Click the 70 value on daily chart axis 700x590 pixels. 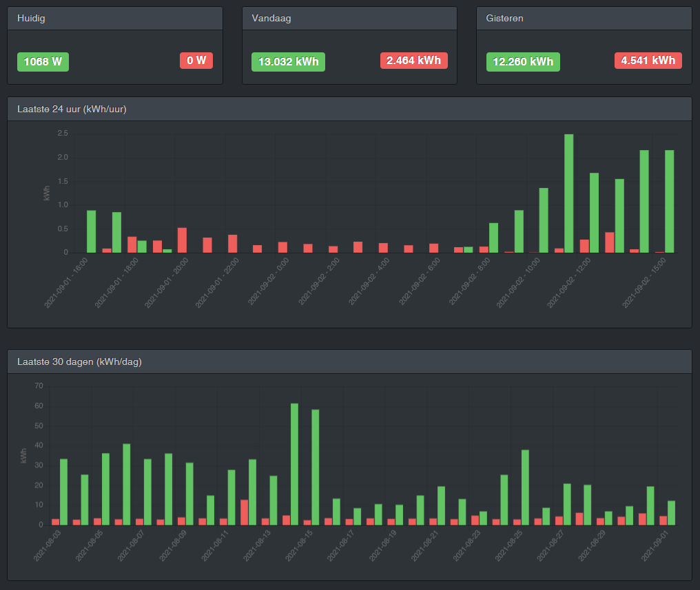39,386
